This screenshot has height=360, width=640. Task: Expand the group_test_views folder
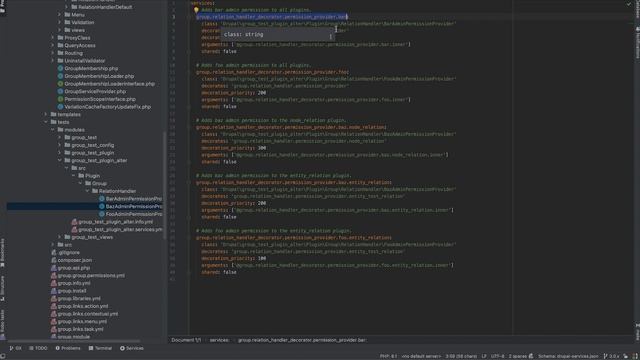(60, 237)
